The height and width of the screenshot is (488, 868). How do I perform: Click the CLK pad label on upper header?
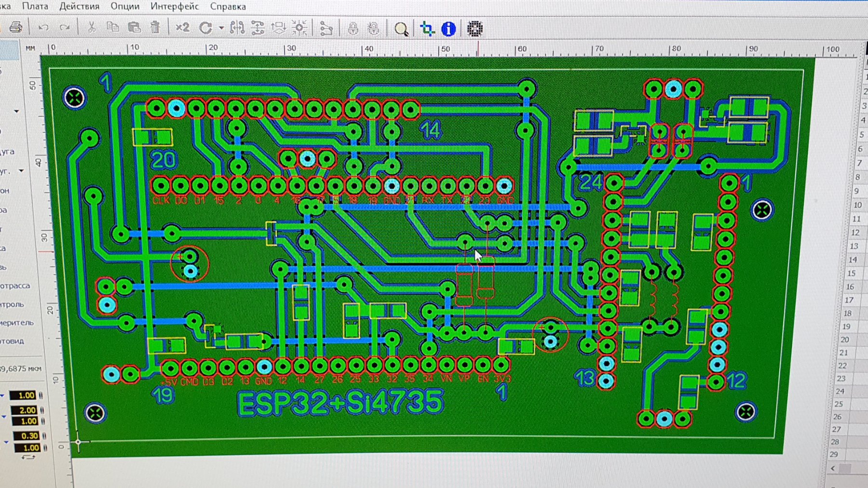click(161, 200)
